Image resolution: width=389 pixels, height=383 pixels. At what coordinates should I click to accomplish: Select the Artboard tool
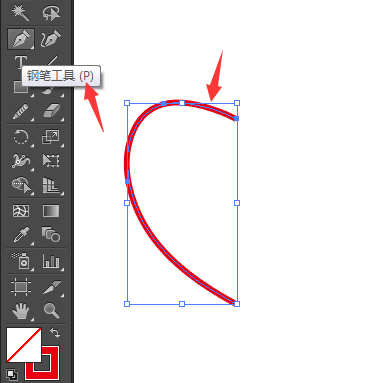21,287
